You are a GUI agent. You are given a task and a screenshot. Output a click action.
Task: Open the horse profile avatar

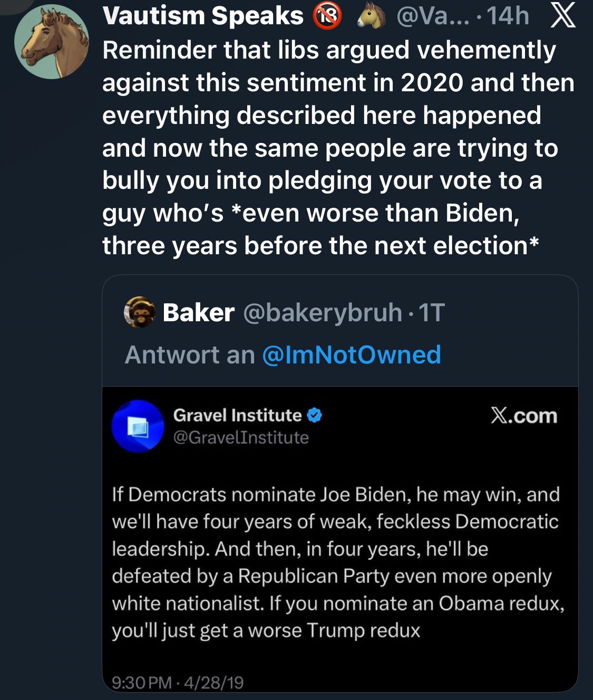pos(51,42)
